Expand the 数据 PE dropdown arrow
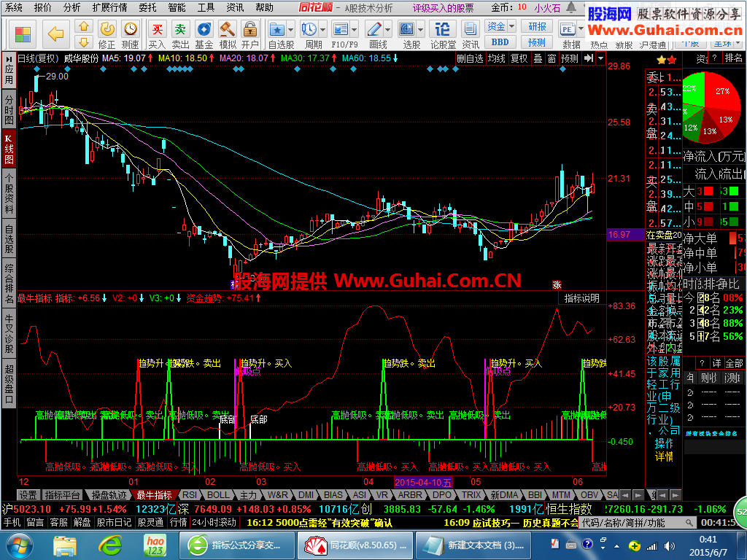 pos(581,30)
